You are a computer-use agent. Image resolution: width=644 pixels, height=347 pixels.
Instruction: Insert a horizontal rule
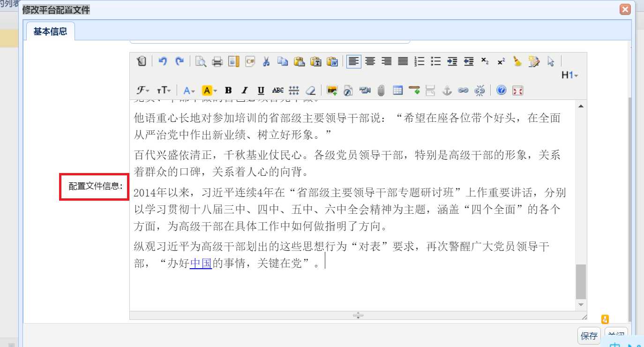[x=414, y=91]
